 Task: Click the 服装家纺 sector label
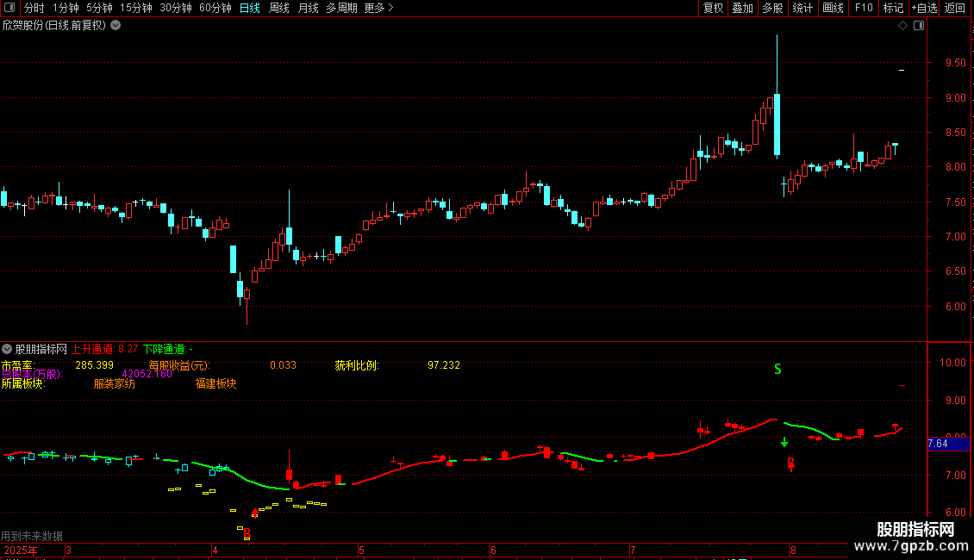(115, 383)
